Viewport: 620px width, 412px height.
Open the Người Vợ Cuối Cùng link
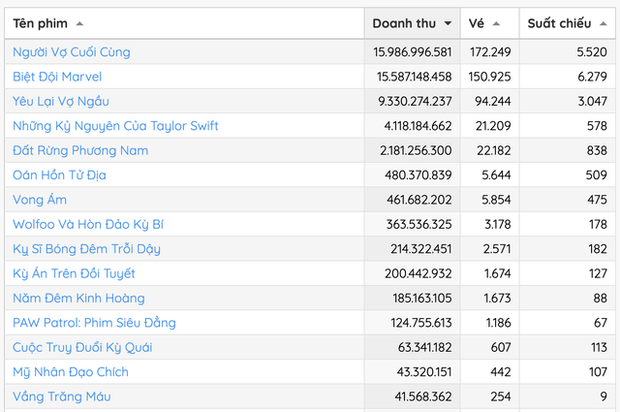tap(71, 52)
